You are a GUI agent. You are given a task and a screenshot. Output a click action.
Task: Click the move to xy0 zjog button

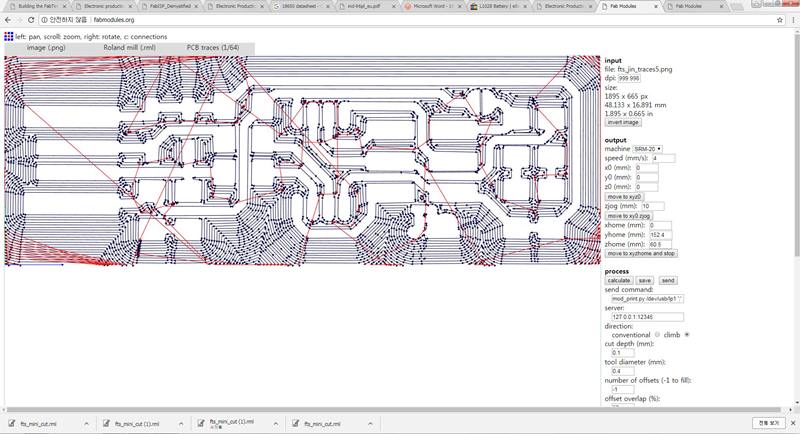coord(629,216)
